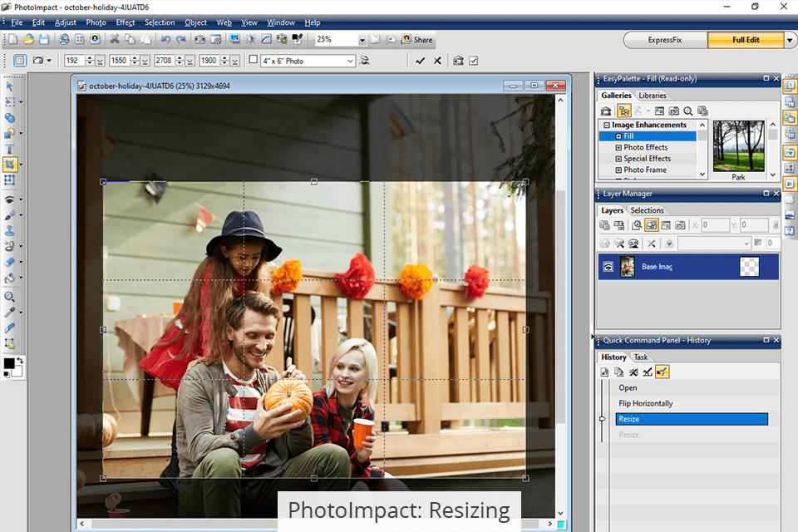
Task: Swap foreground and background colors
Action: point(20,361)
